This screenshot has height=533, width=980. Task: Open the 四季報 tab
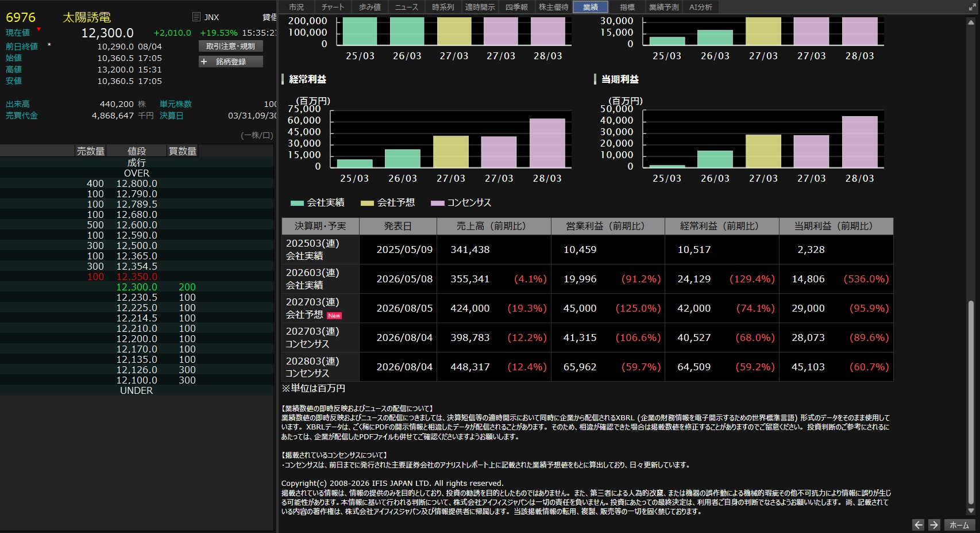516,7
